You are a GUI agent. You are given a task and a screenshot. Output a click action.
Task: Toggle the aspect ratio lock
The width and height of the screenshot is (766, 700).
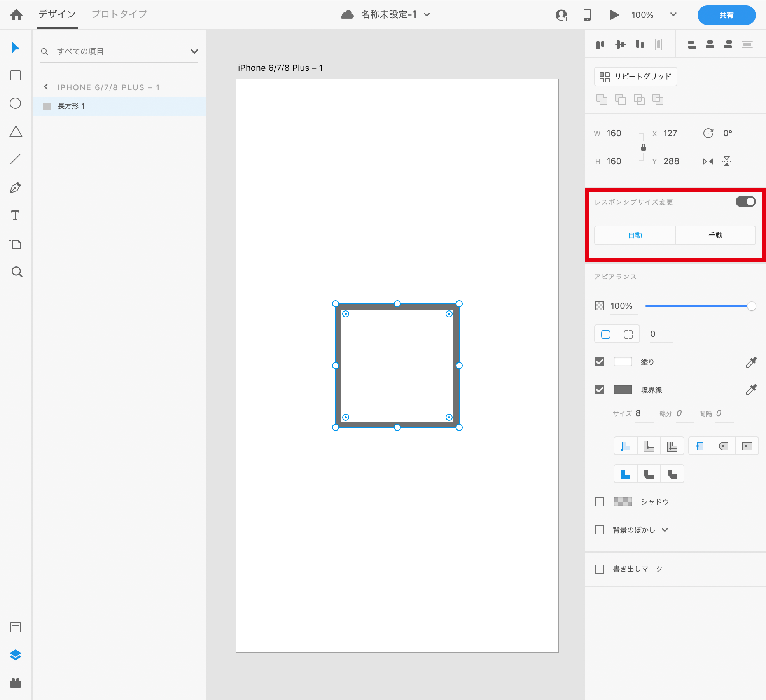coord(644,147)
